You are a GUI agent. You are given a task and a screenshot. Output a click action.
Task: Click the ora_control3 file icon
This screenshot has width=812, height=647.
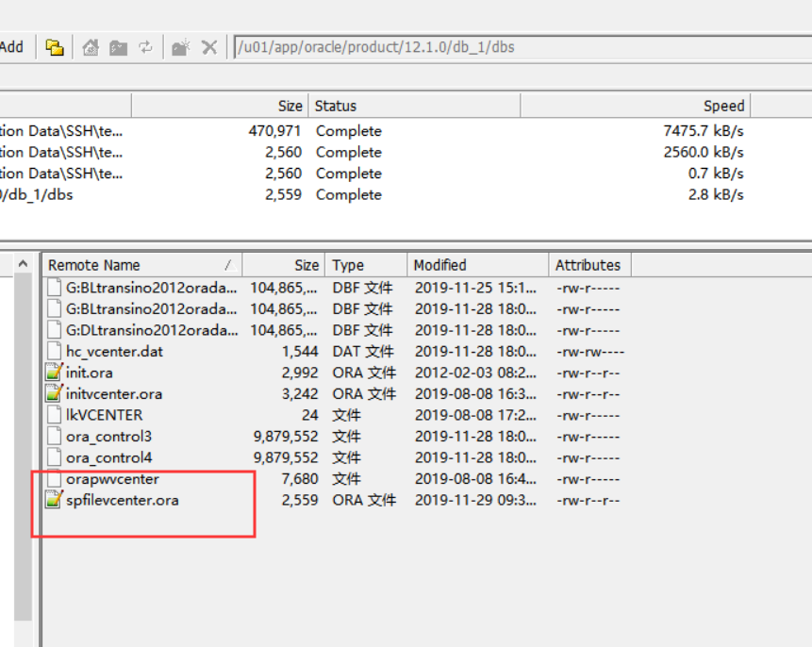click(54, 436)
